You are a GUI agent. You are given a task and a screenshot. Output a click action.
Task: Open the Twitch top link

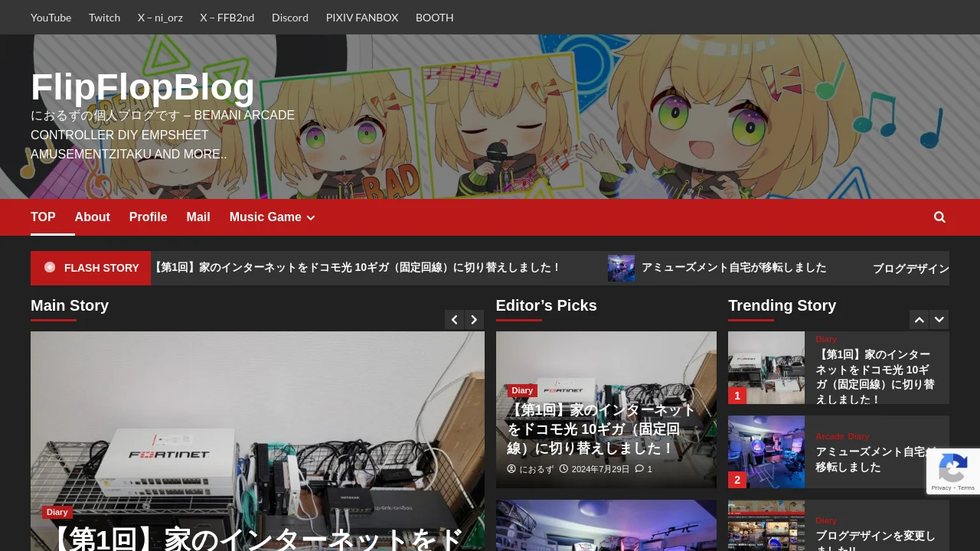point(104,17)
